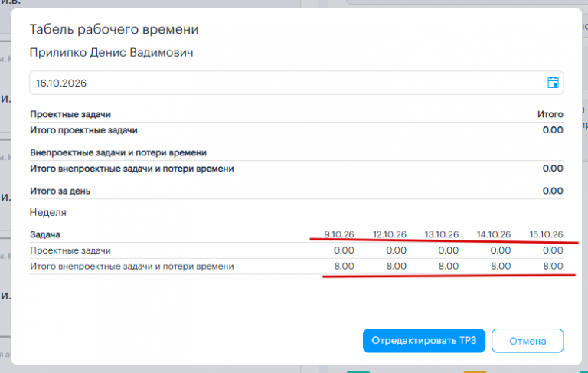Click the date field showing 16.10.2026
The height and width of the screenshot is (373, 588).
pyautogui.click(x=296, y=83)
